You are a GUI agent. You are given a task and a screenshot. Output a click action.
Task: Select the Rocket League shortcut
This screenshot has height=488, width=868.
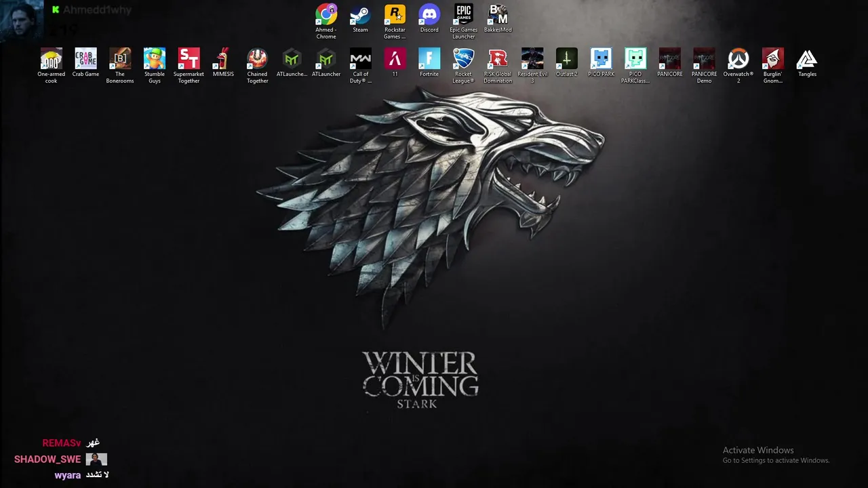coord(463,66)
